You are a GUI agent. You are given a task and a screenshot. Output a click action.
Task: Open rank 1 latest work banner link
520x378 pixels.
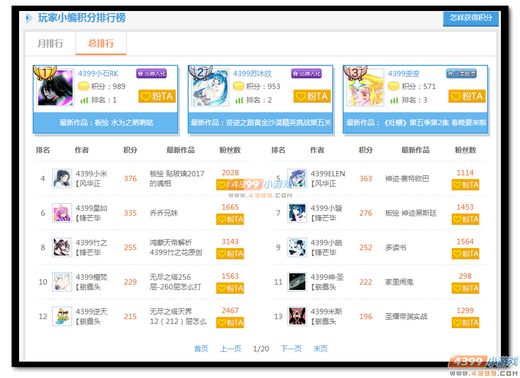pyautogui.click(x=106, y=123)
